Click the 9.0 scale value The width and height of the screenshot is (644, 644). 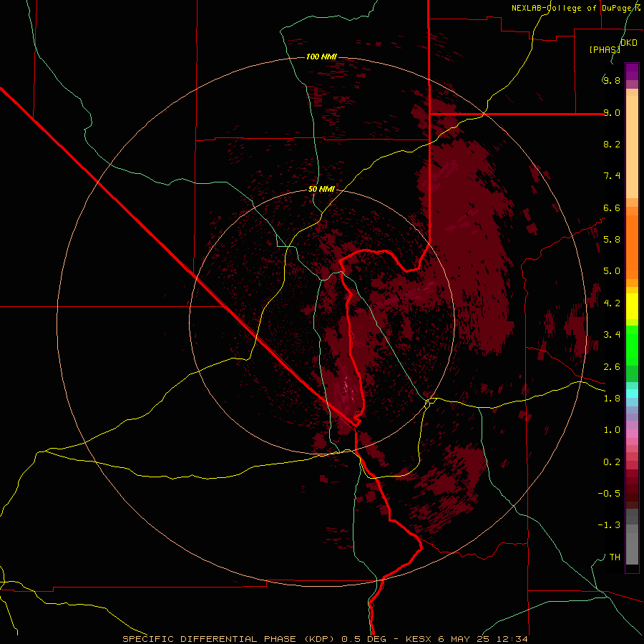click(612, 112)
